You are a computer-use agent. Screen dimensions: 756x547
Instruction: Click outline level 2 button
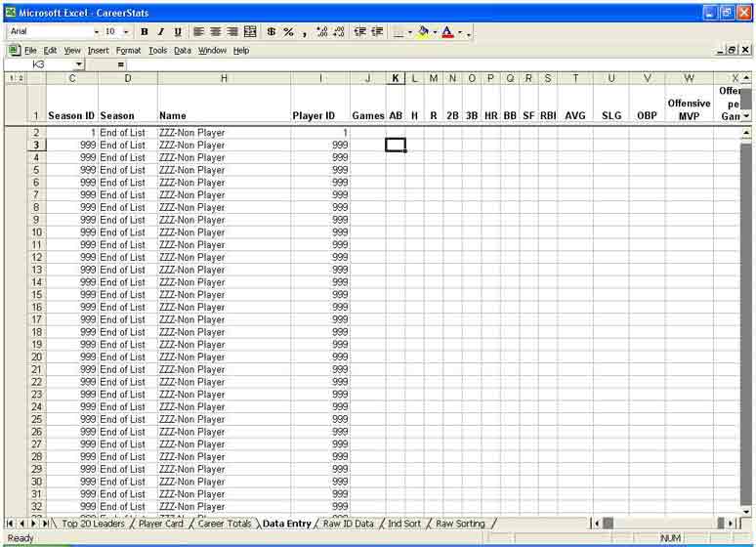pos(20,78)
